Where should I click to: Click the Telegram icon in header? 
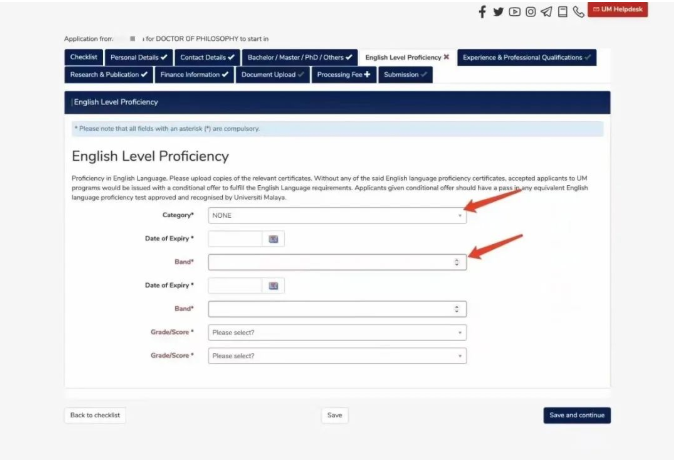(x=546, y=12)
